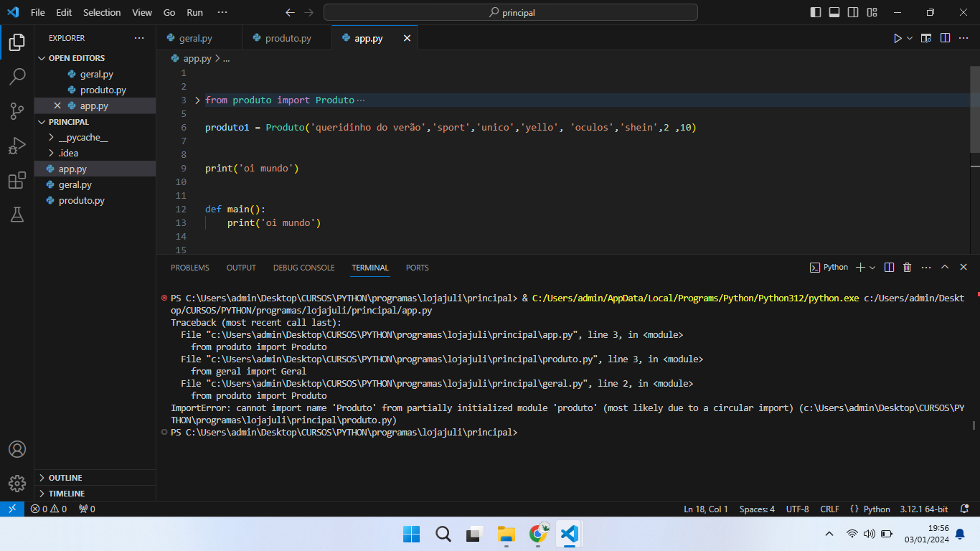Run the Python file with play icon
The image size is (980, 551).
pos(897,38)
